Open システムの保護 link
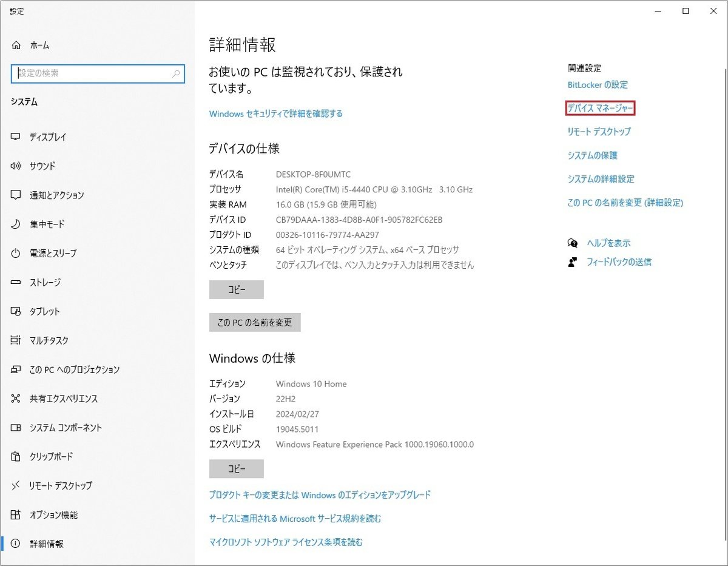Viewport: 728px width, 566px height. [593, 156]
